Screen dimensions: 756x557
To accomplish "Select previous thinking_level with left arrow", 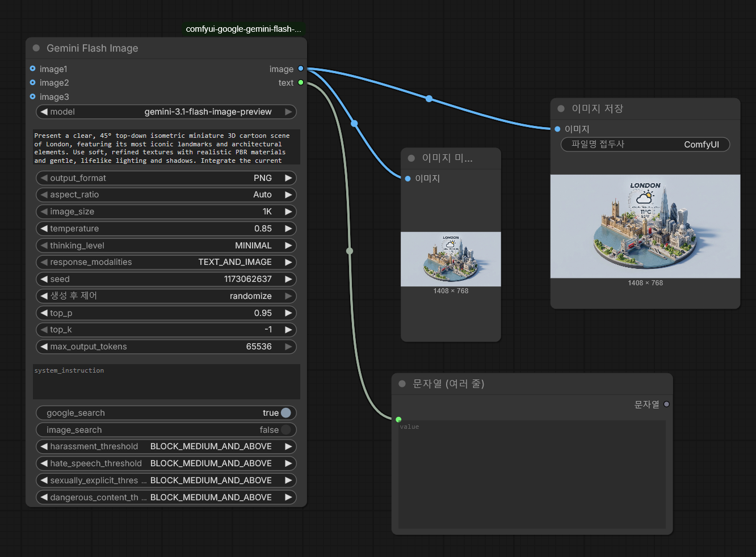I will [x=44, y=246].
